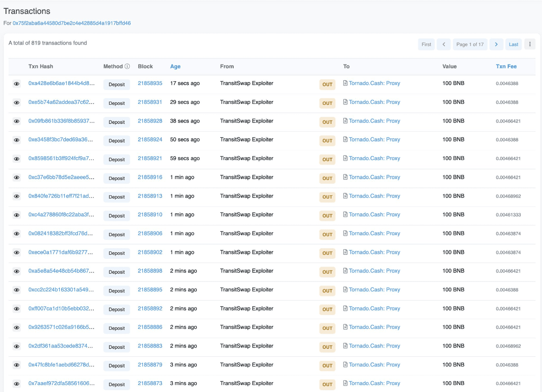Toggle eye icon for 0xff007ca1d10b5ebb032
This screenshot has height=392, width=542.
(17, 309)
